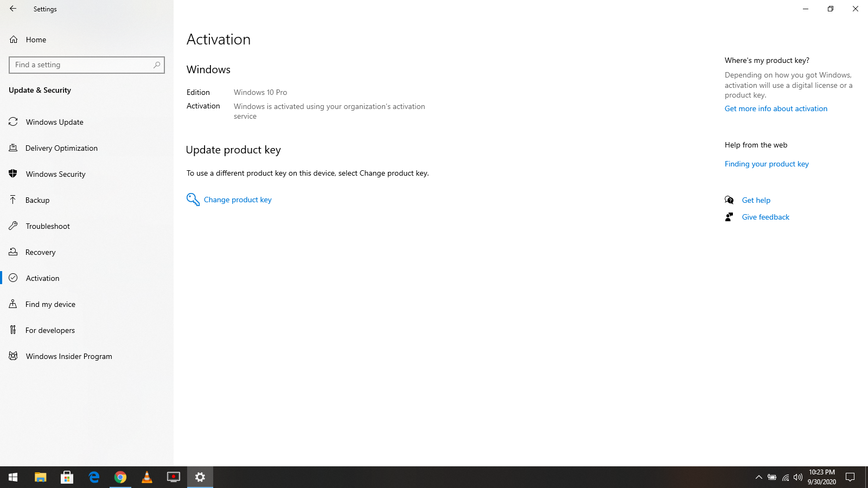The width and height of the screenshot is (868, 488).
Task: Click the Delivery Optimization icon
Action: tap(13, 147)
